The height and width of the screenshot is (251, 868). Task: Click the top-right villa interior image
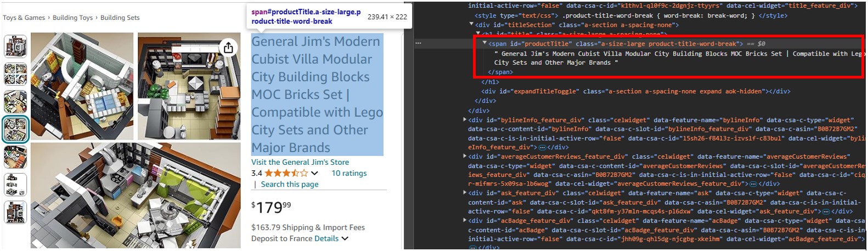point(189,86)
